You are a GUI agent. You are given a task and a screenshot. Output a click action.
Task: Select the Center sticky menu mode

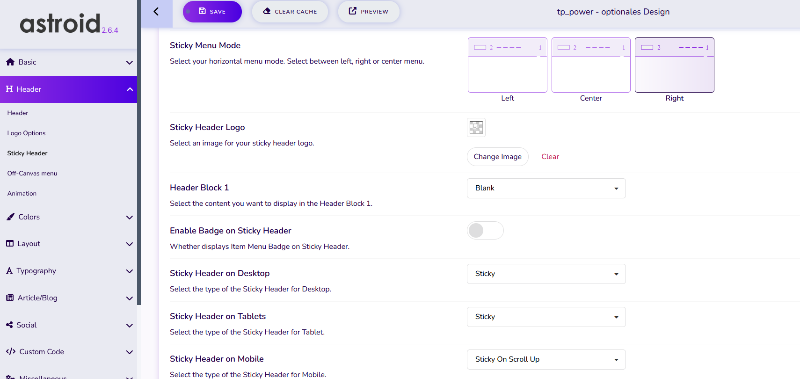(591, 65)
